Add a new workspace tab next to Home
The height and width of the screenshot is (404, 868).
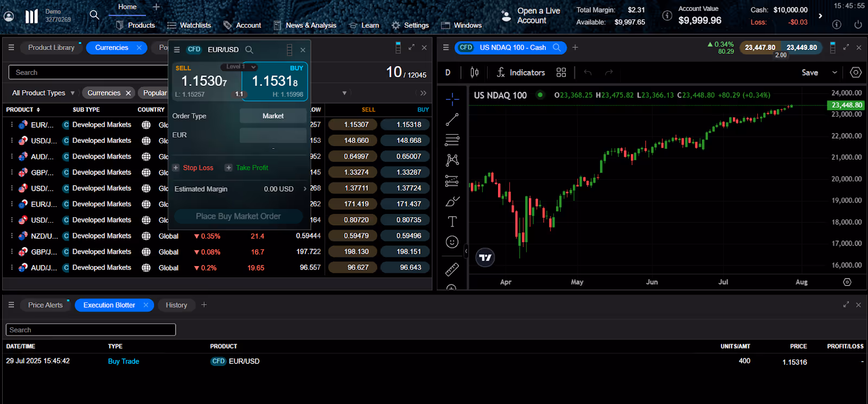[x=156, y=7]
